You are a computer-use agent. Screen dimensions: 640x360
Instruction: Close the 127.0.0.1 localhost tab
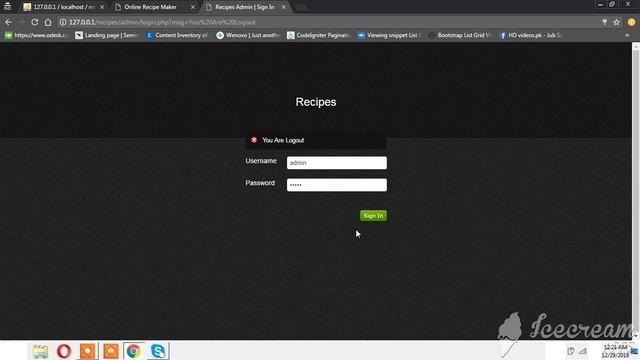(x=102, y=7)
